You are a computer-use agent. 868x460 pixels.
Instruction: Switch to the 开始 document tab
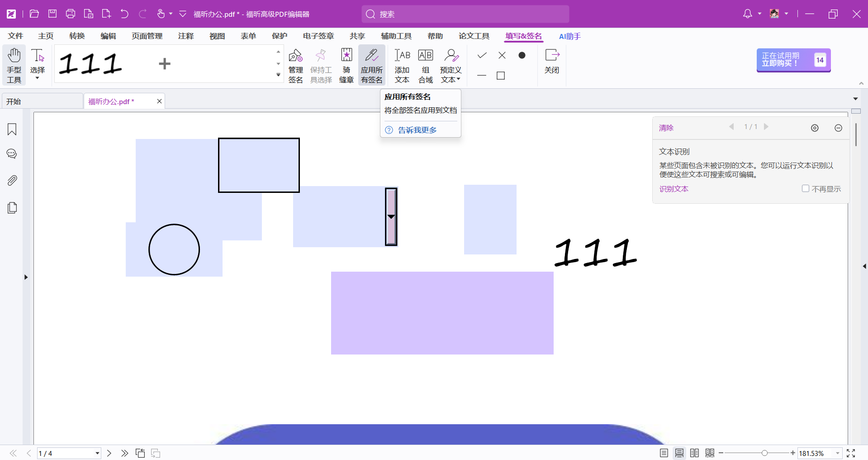42,101
